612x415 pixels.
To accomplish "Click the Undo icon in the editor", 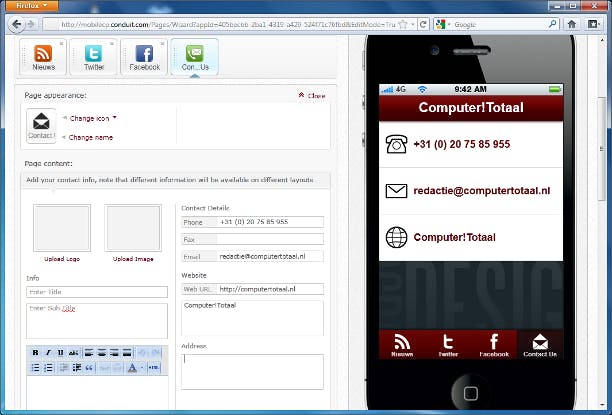I will pyautogui.click(x=142, y=353).
